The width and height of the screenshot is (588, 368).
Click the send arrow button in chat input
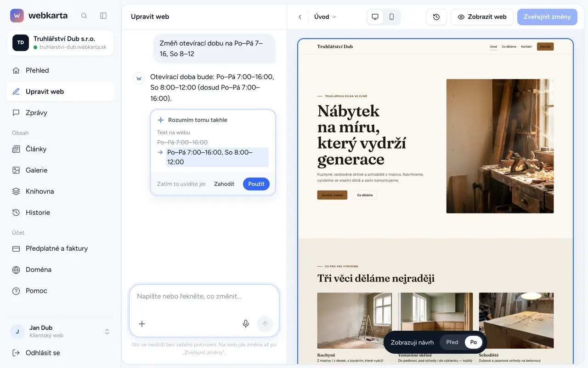(265, 324)
